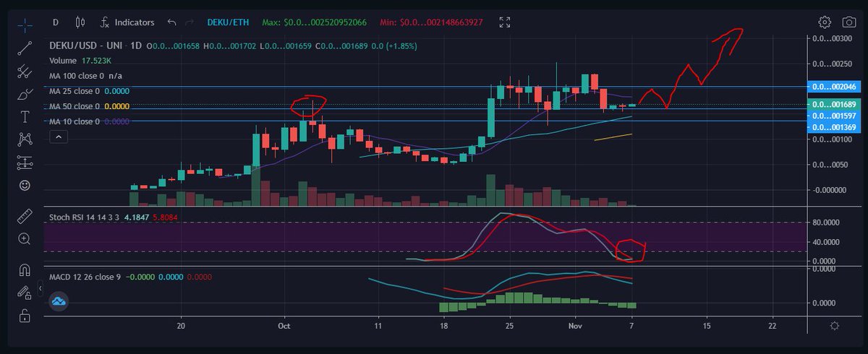This screenshot has height=354, width=868.
Task: Enter fullscreen chart mode
Action: [505, 22]
